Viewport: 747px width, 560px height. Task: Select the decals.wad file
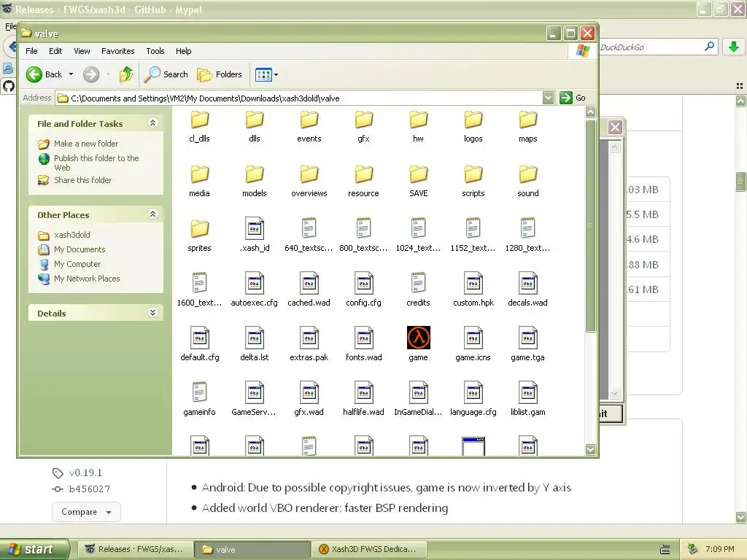(528, 290)
